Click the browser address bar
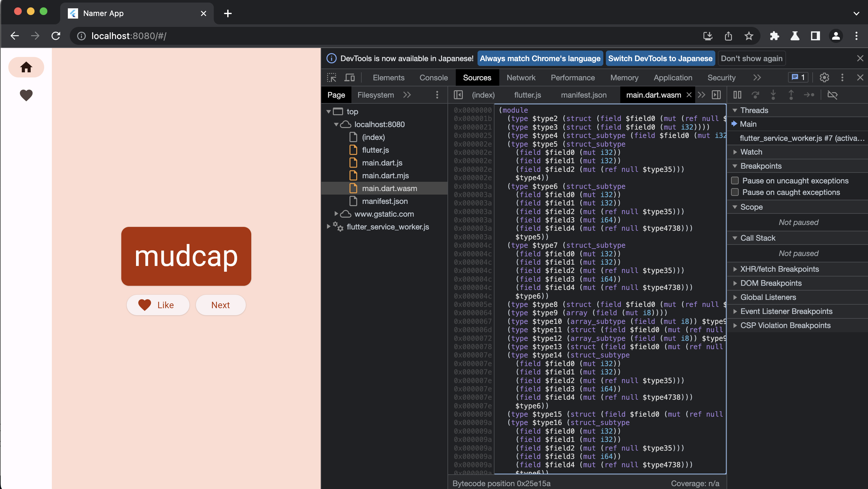This screenshot has width=868, height=489. click(x=202, y=36)
